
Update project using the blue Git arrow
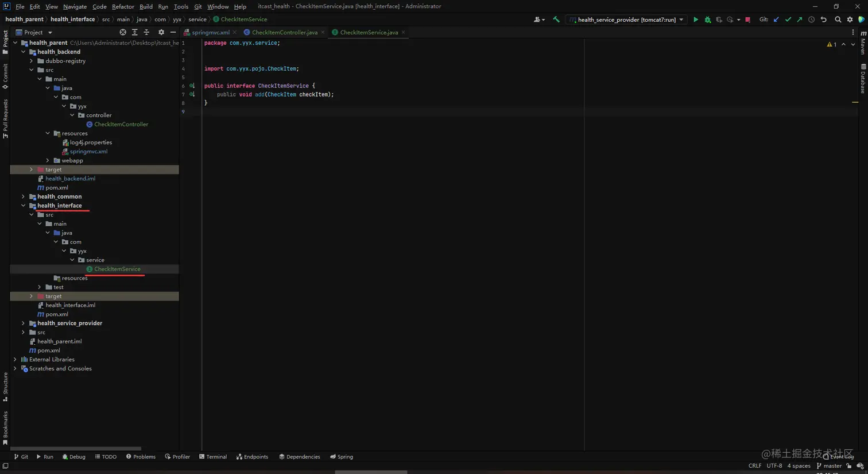pyautogui.click(x=776, y=20)
